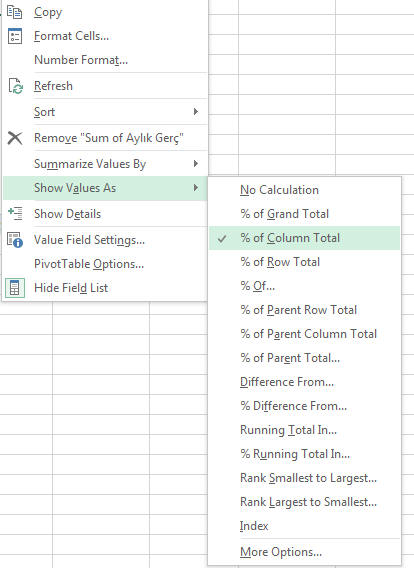This screenshot has height=568, width=414.
Task: Click the Refresh icon
Action: click(x=15, y=86)
